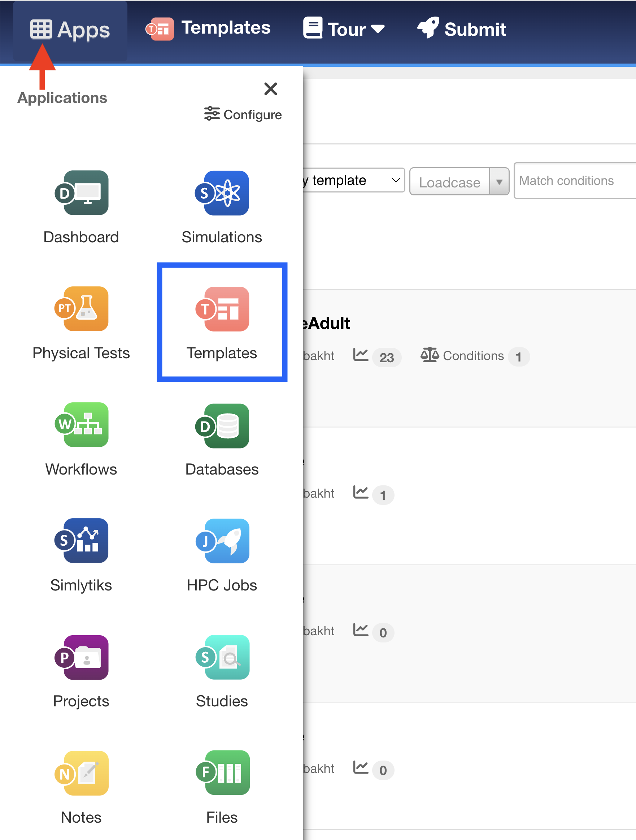Image resolution: width=636 pixels, height=840 pixels.
Task: Click the Apps menu in navbar
Action: coord(70,30)
